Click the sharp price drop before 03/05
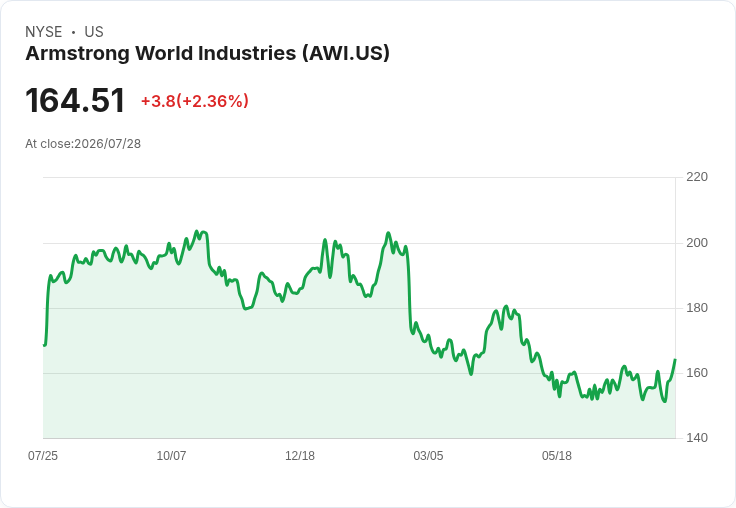This screenshot has height=508, width=736. pos(409,291)
